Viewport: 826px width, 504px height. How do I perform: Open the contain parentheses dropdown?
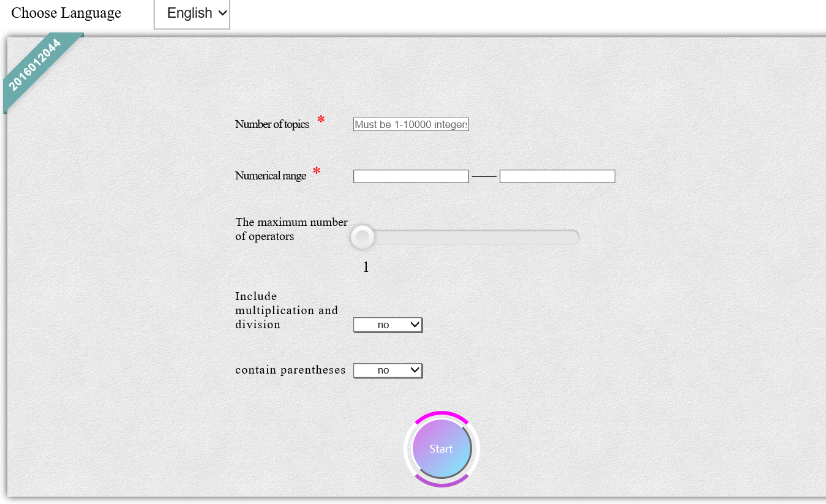tap(388, 370)
